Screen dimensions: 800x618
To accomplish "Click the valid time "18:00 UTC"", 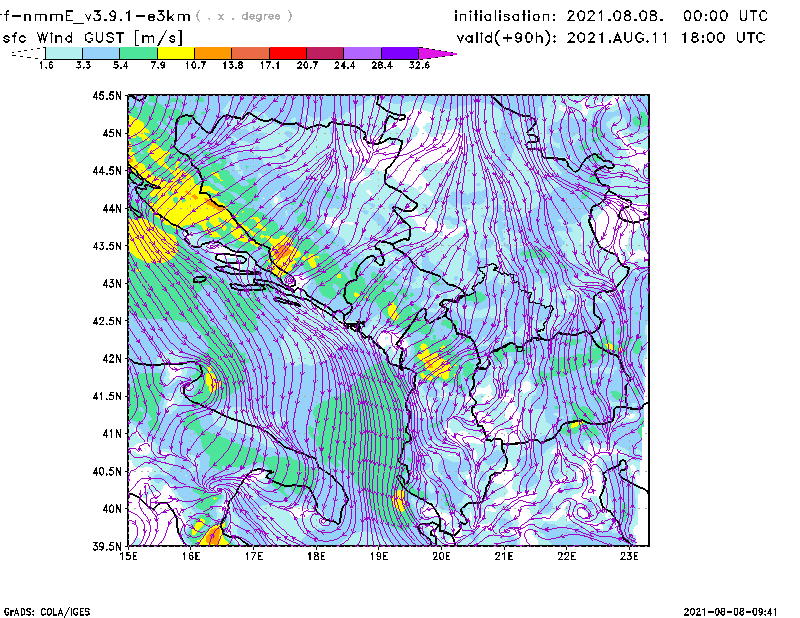I will [x=723, y=38].
